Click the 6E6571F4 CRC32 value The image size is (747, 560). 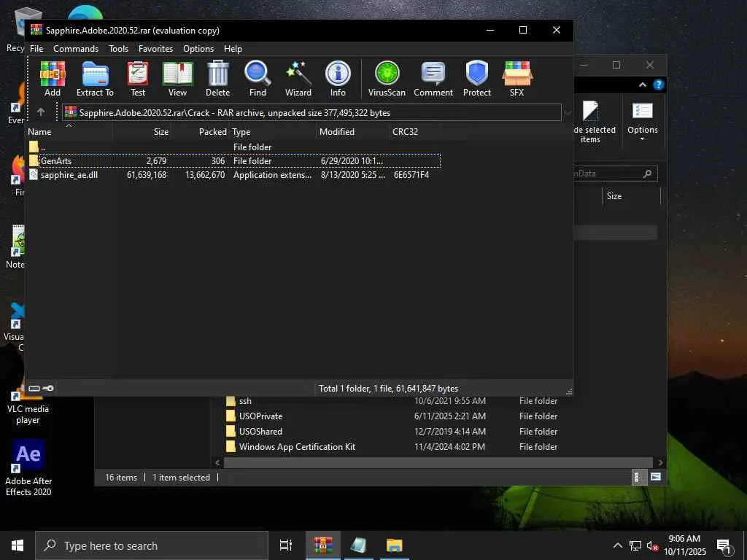[x=411, y=175]
